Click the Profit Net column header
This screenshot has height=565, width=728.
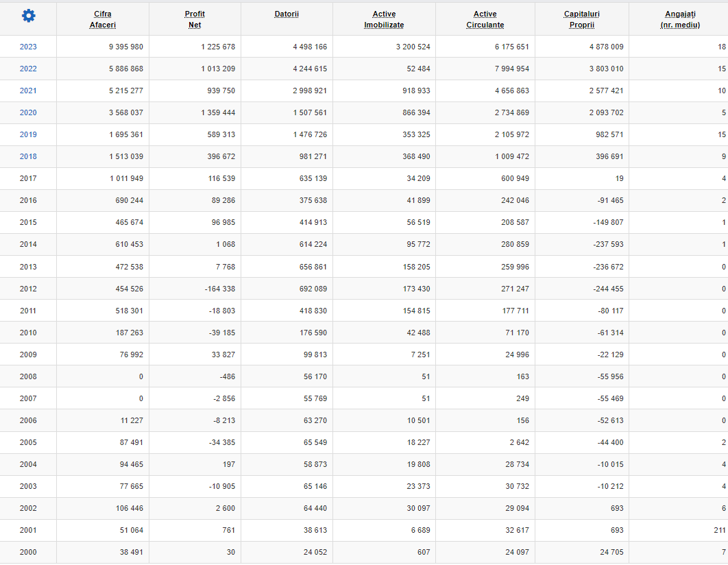(x=195, y=19)
